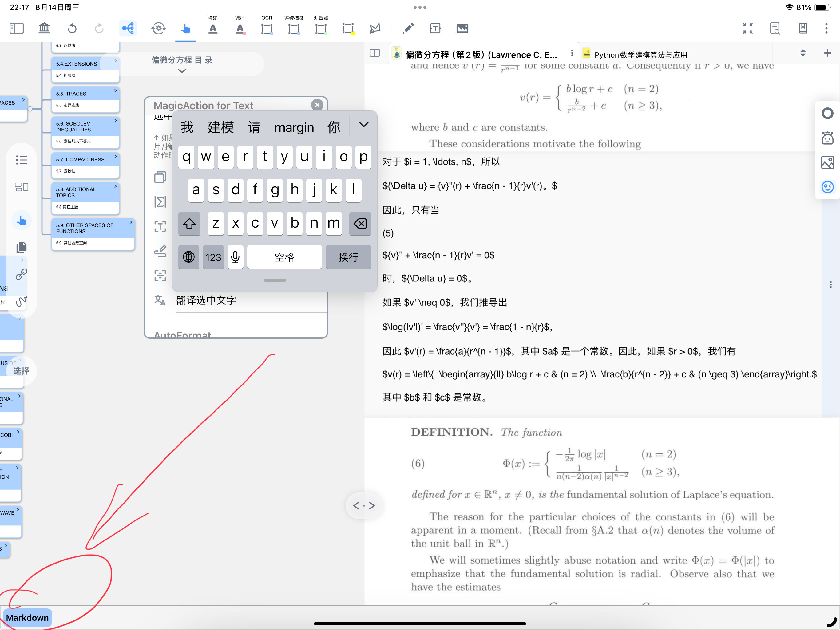Tap the globe language switch key
This screenshot has width=840, height=630.
click(189, 257)
